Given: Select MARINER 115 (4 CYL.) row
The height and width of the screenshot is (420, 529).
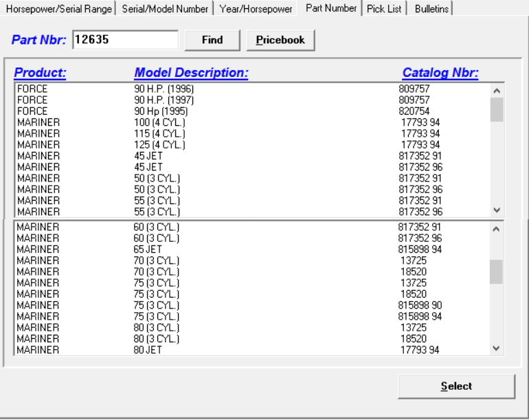Looking at the screenshot, I should [252, 133].
